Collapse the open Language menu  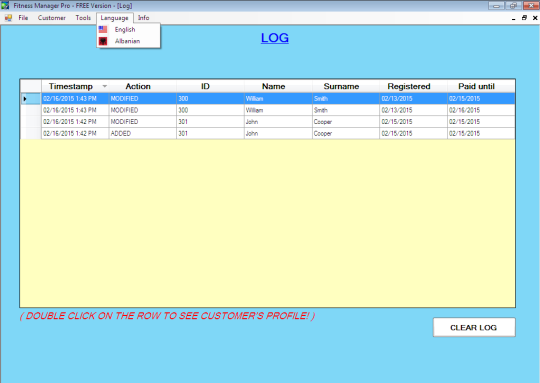coord(114,18)
